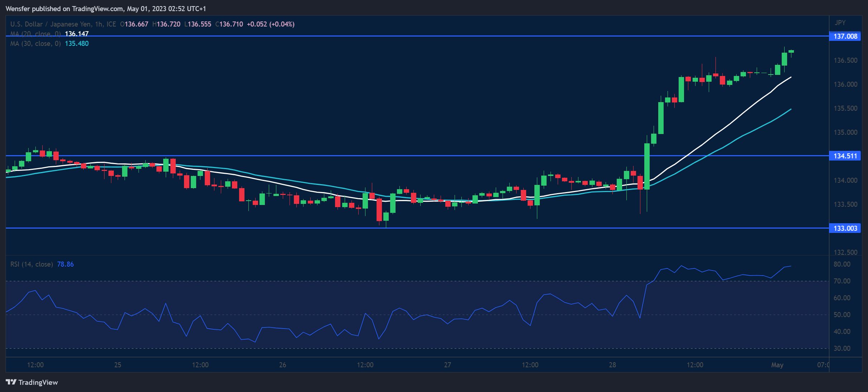Click the TradingView logo icon
Screen dimensions: 868x392
click(x=11, y=382)
